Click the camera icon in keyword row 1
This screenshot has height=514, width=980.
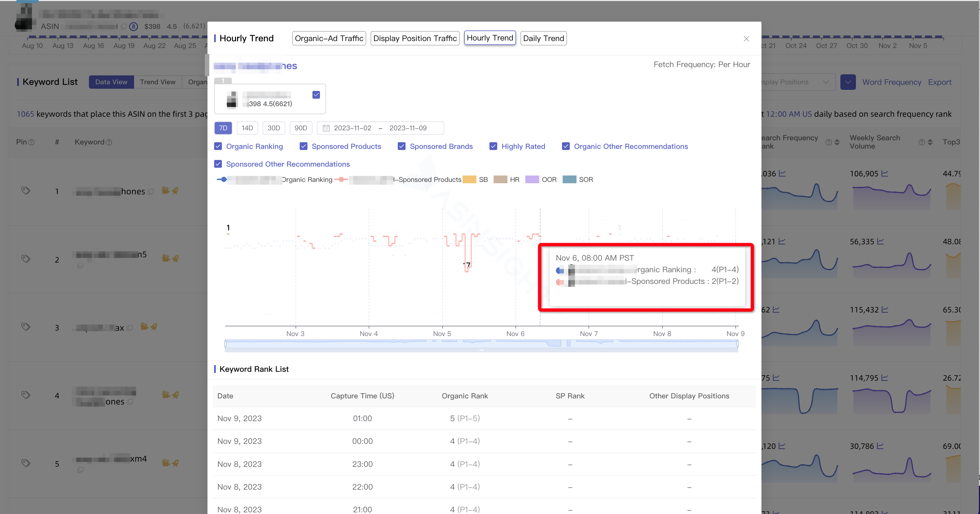click(x=165, y=190)
